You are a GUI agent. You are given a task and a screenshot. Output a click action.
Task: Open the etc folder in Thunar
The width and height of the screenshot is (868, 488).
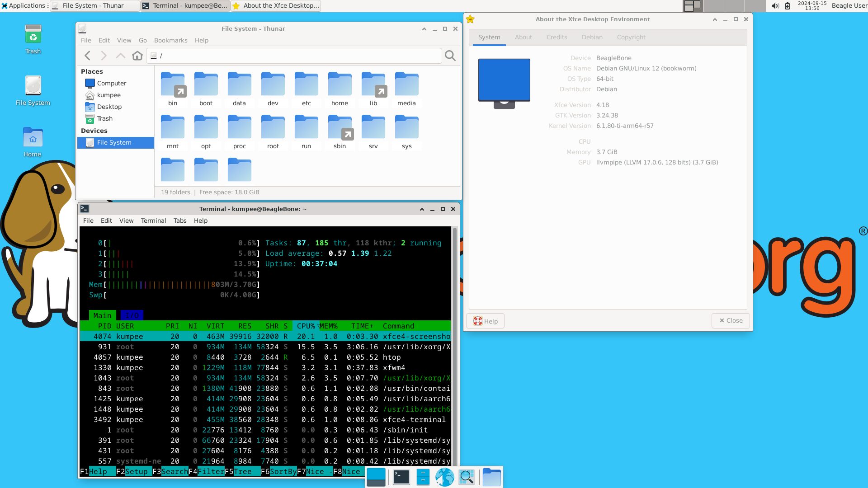(306, 89)
